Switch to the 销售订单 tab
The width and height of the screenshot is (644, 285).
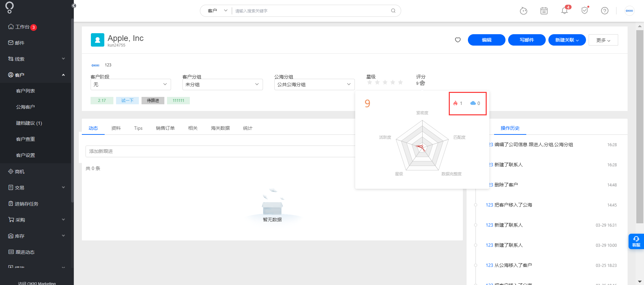[165, 128]
